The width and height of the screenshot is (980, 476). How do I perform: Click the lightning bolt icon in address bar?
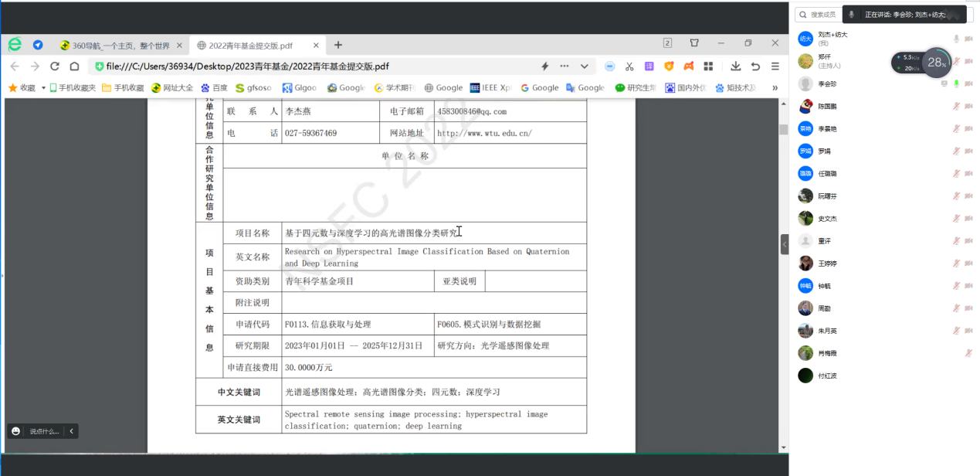click(544, 66)
